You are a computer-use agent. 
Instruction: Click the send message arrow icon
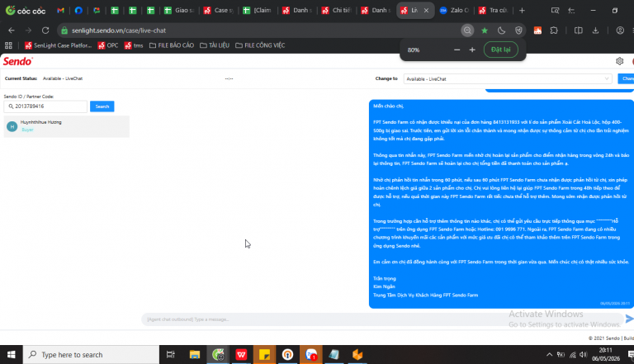tap(629, 319)
